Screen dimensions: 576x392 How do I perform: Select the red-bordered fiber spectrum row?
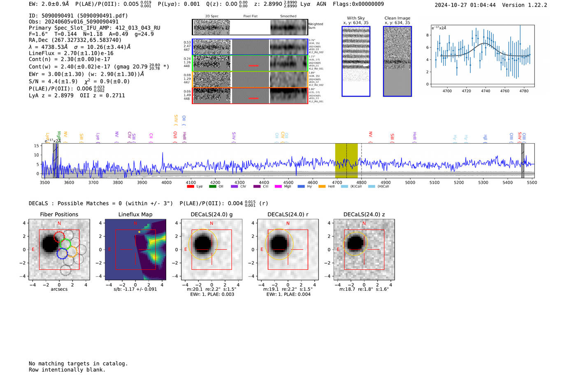pos(250,96)
